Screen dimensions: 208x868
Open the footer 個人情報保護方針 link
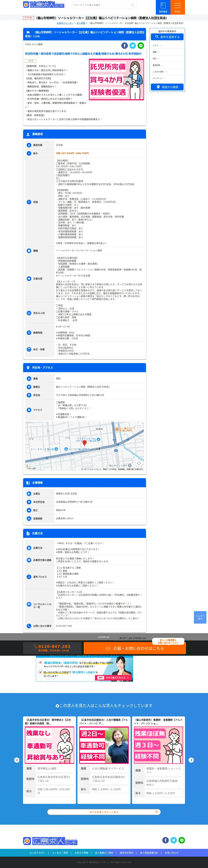[149, 853]
